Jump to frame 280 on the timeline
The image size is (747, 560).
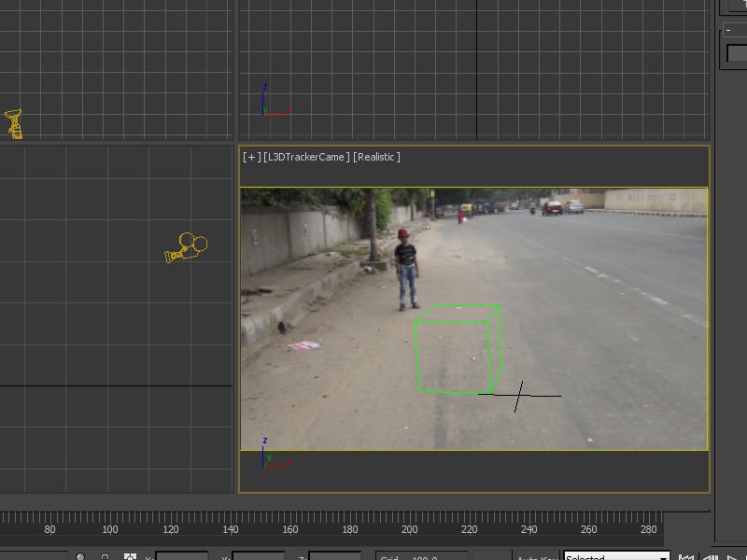[x=648, y=529]
